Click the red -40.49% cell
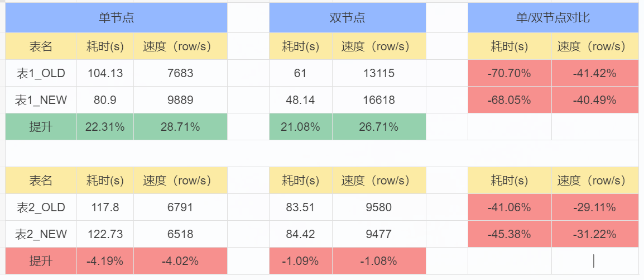Screen dimensions: 644x280 click(x=595, y=100)
